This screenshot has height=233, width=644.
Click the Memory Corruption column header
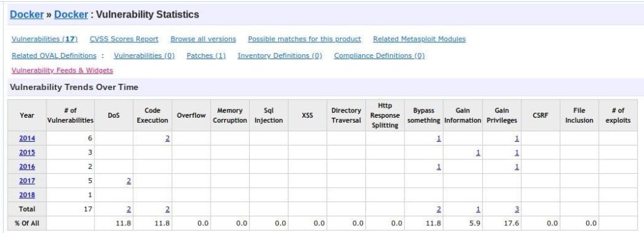(230, 115)
